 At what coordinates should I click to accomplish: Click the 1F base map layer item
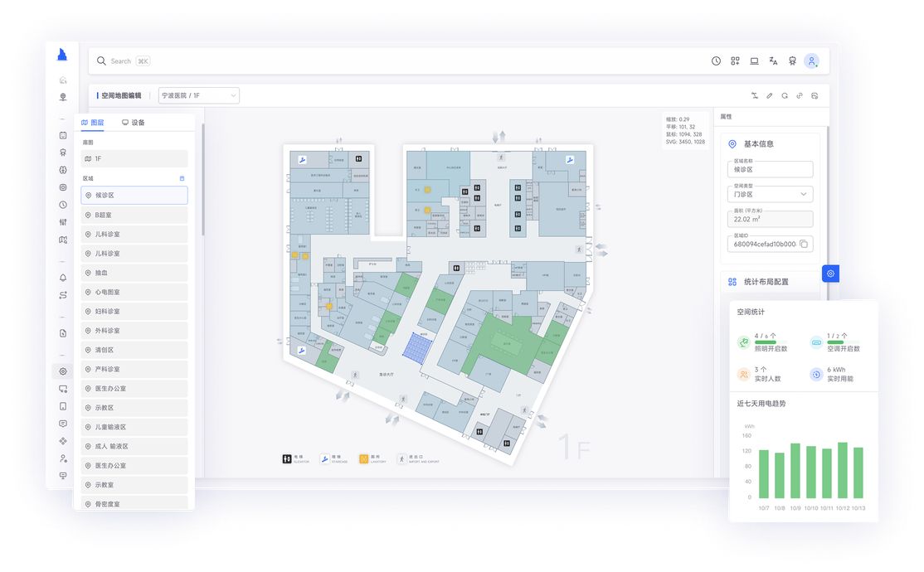134,158
